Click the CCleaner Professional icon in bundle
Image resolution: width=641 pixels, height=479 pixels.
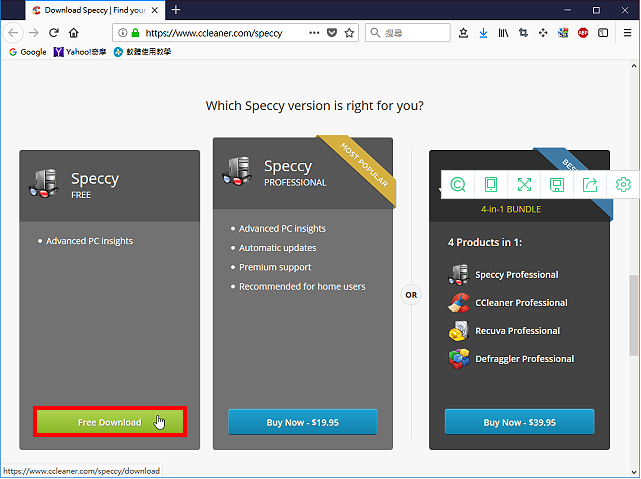tap(459, 303)
